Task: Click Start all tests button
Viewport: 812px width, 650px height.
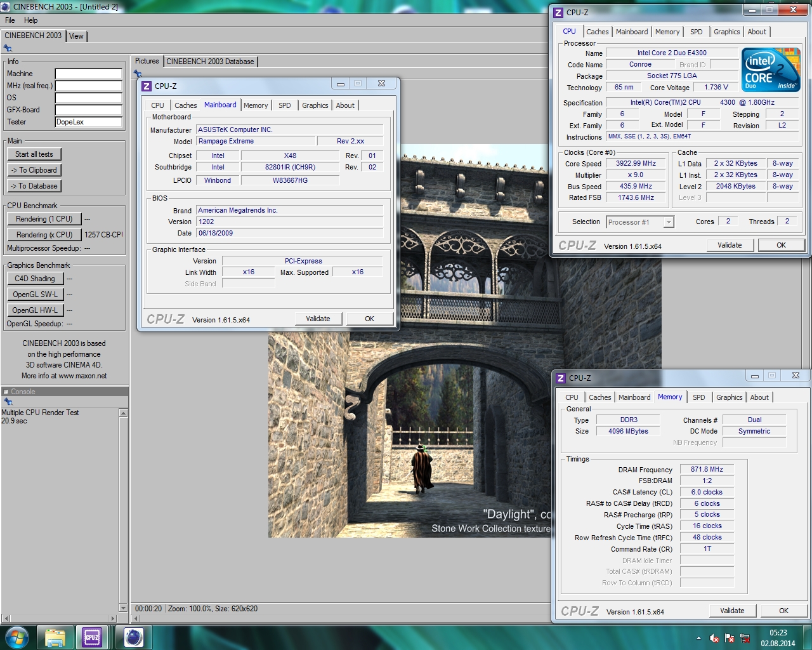Action: pyautogui.click(x=34, y=154)
